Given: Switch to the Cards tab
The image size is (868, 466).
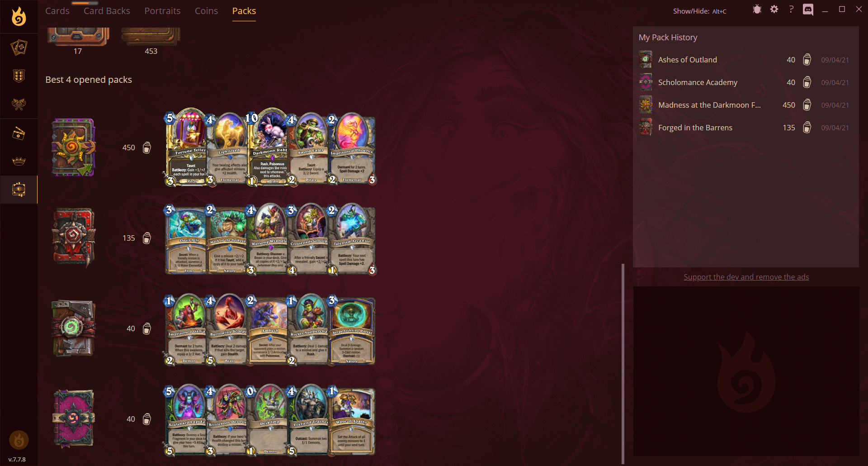Looking at the screenshot, I should pos(57,11).
